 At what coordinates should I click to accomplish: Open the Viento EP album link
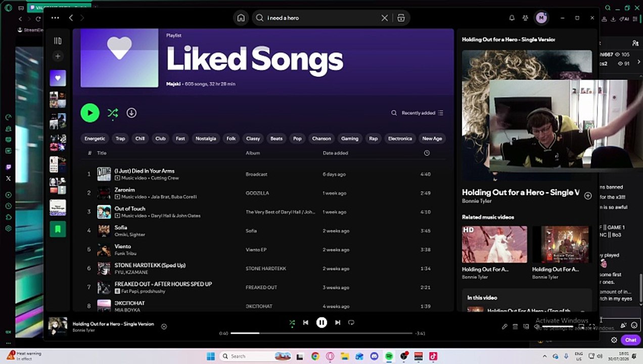256,250
